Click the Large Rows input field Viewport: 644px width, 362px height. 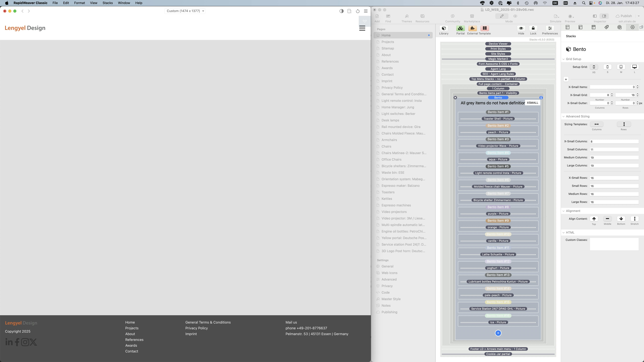[x=614, y=202]
